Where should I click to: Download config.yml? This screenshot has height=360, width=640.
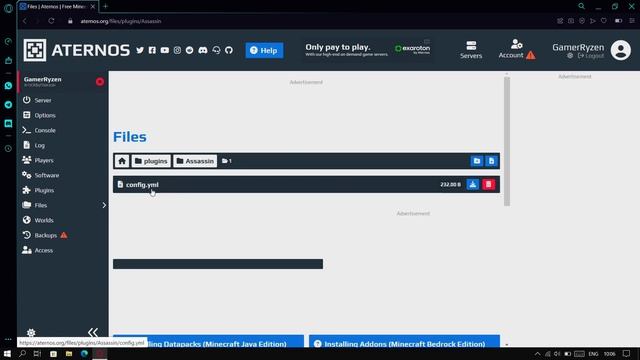point(473,184)
